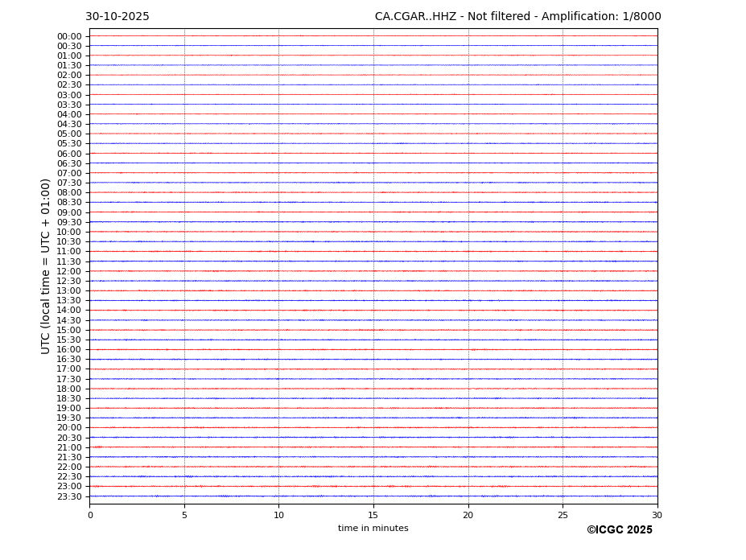The image size is (746, 560).
Task: Click the 5 tick on the minutes axis
Action: click(184, 515)
